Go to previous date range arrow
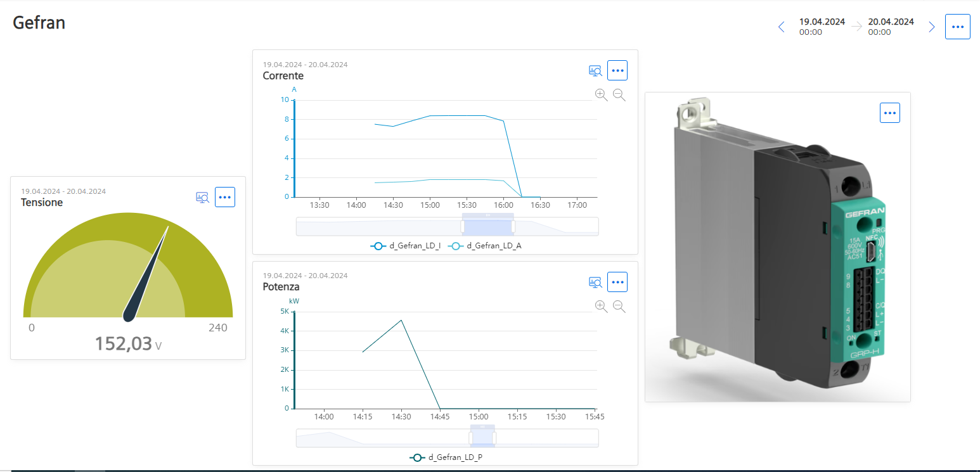Image resolution: width=980 pixels, height=472 pixels. point(781,27)
